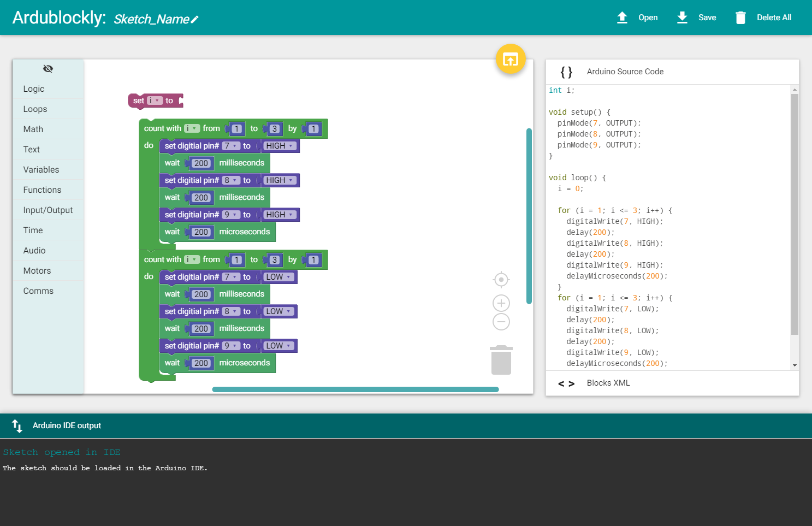The height and width of the screenshot is (526, 812).
Task: Open the pin 8 dropdown on the LOW row
Action: (231, 311)
